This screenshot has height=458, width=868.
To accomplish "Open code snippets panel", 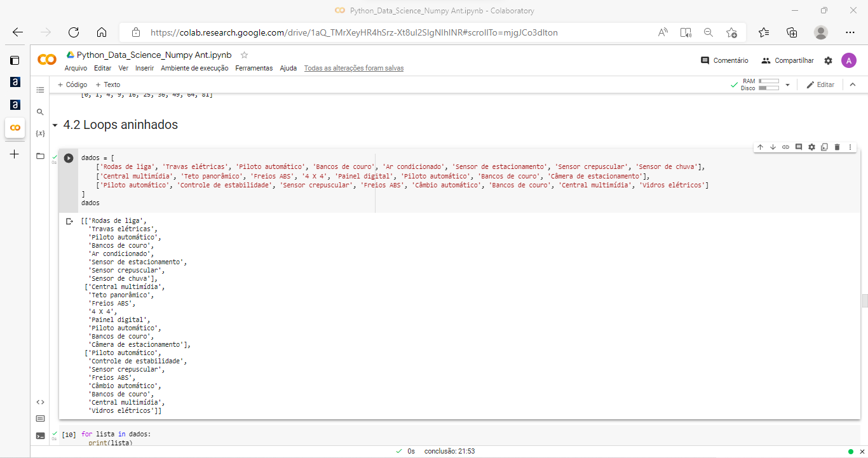I will pos(40,402).
